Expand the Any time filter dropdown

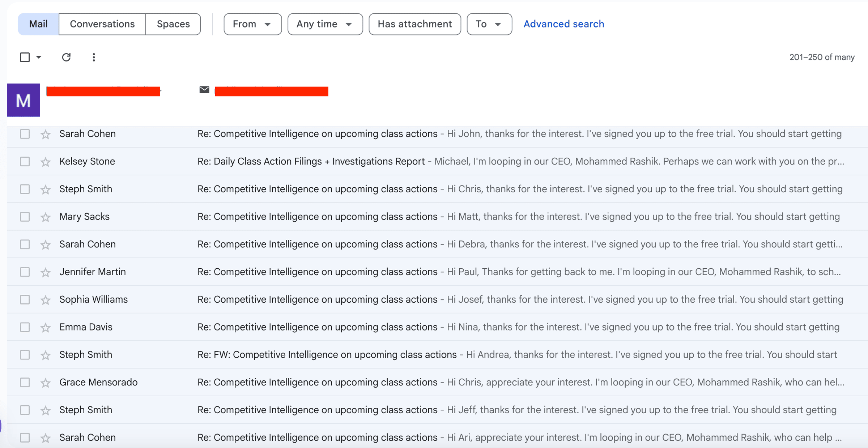pyautogui.click(x=325, y=24)
